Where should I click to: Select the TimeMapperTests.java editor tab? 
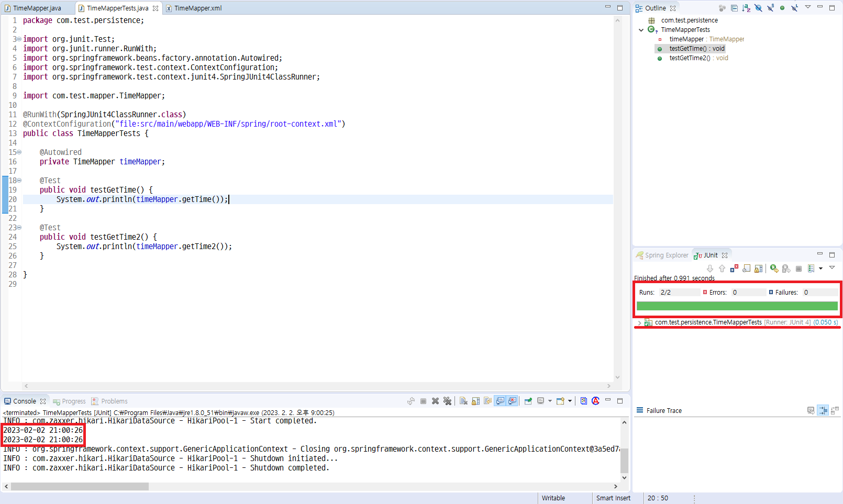point(118,8)
